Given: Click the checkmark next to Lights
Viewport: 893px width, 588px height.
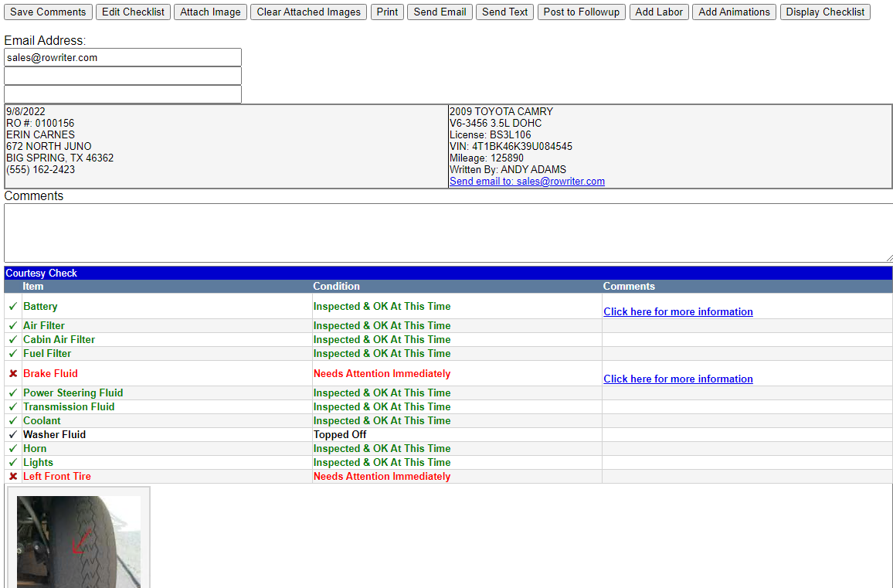Looking at the screenshot, I should click(13, 463).
